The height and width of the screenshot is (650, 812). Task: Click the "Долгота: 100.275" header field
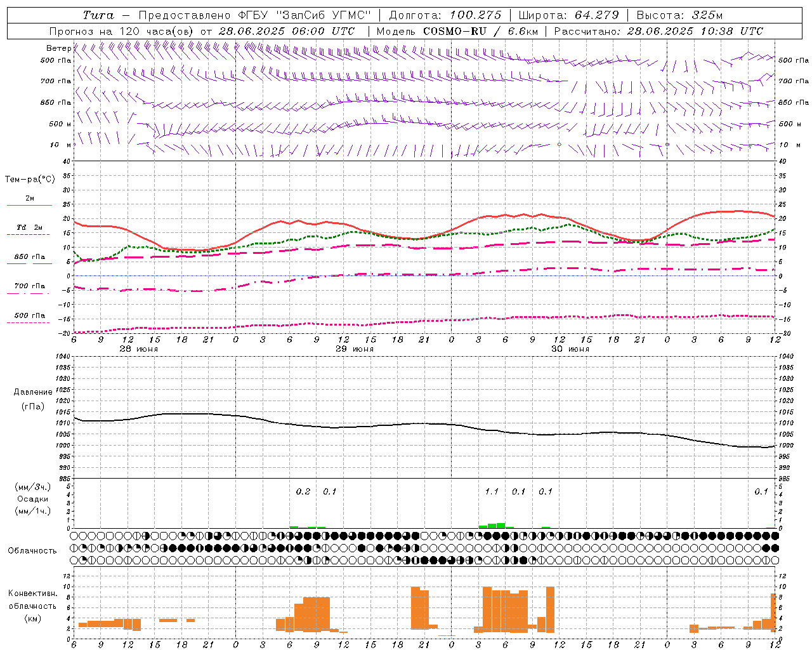tap(445, 15)
